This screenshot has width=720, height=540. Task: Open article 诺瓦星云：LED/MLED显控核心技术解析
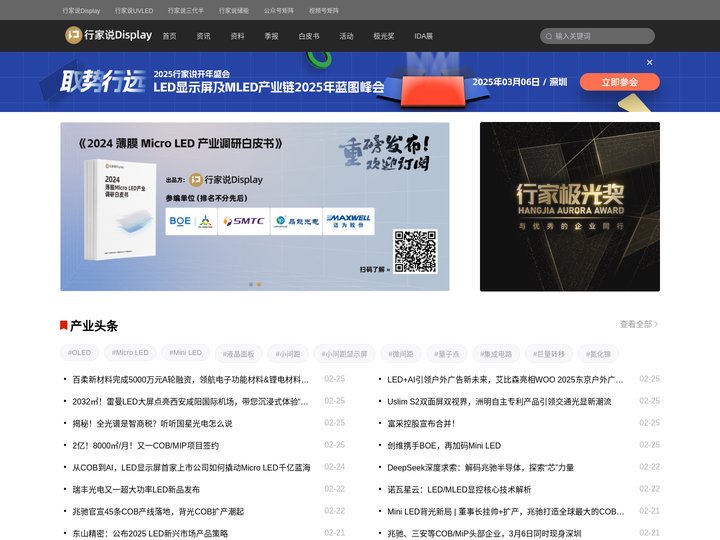click(459, 489)
